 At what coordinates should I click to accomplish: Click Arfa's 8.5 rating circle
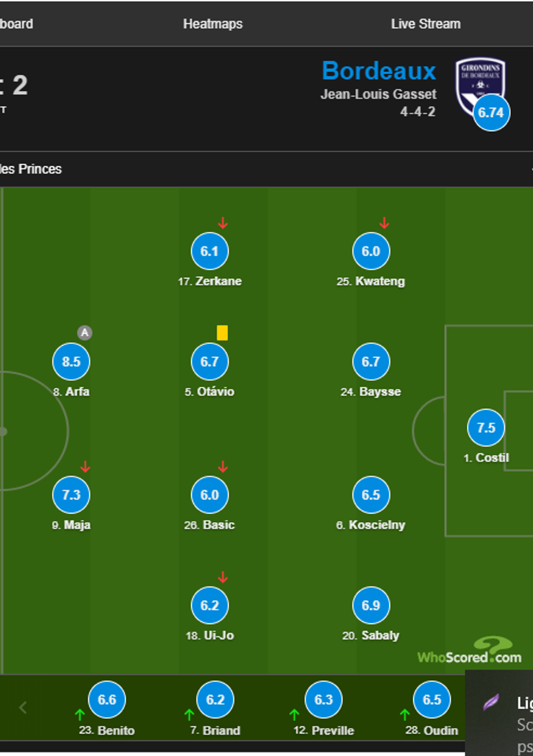click(x=71, y=362)
